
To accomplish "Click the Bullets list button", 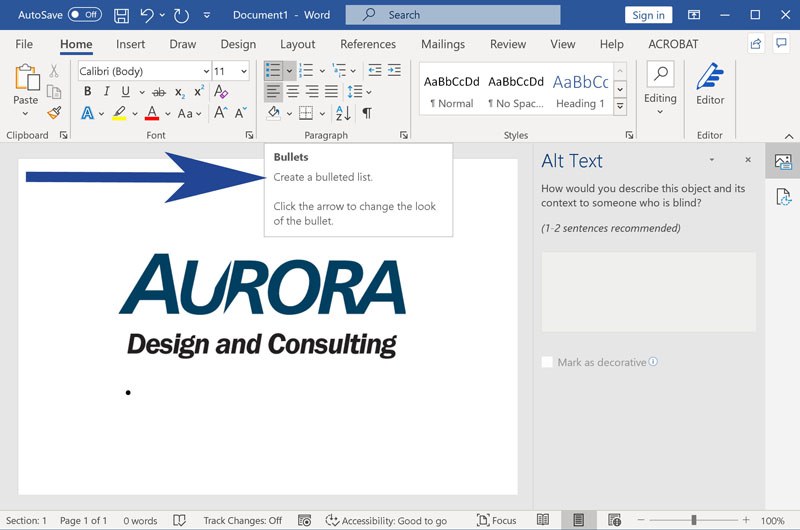I will tap(273, 70).
